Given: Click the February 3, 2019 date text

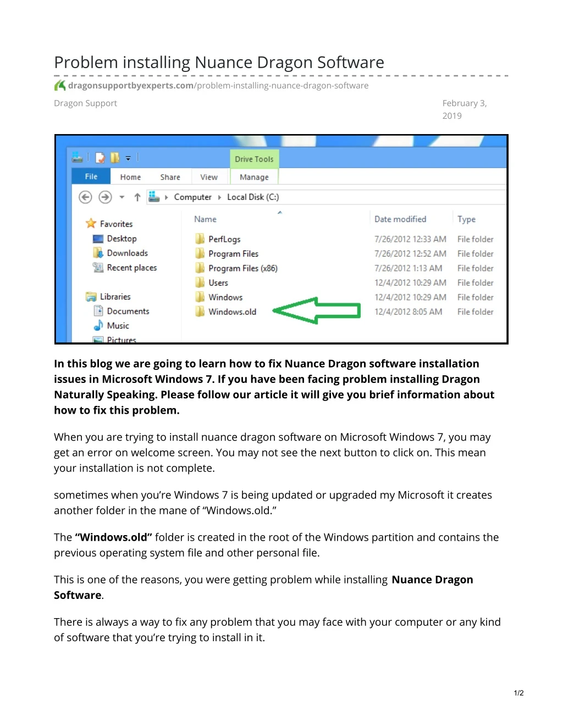Looking at the screenshot, I should pyautogui.click(x=465, y=109).
